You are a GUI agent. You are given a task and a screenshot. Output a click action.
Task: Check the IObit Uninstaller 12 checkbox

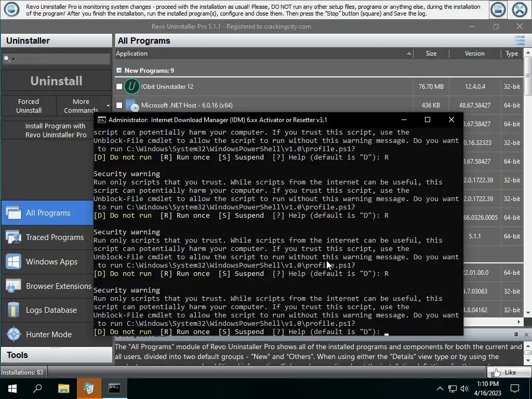click(119, 87)
